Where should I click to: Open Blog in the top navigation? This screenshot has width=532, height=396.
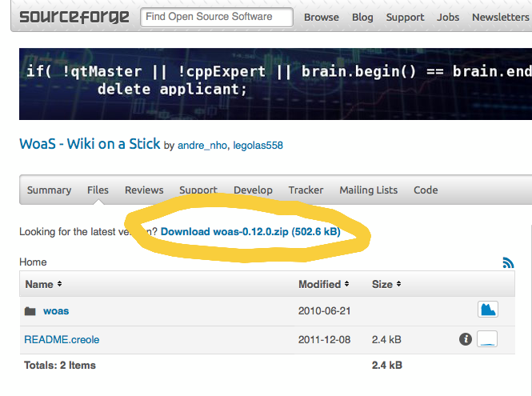click(x=362, y=18)
